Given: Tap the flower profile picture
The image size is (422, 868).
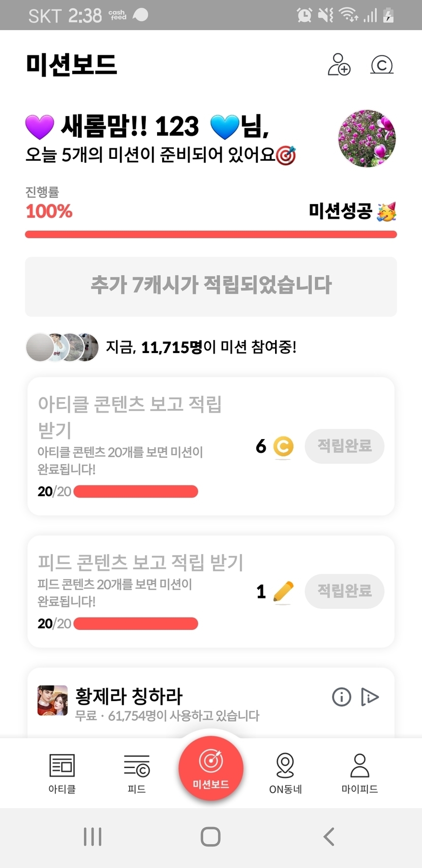Looking at the screenshot, I should pos(367,138).
